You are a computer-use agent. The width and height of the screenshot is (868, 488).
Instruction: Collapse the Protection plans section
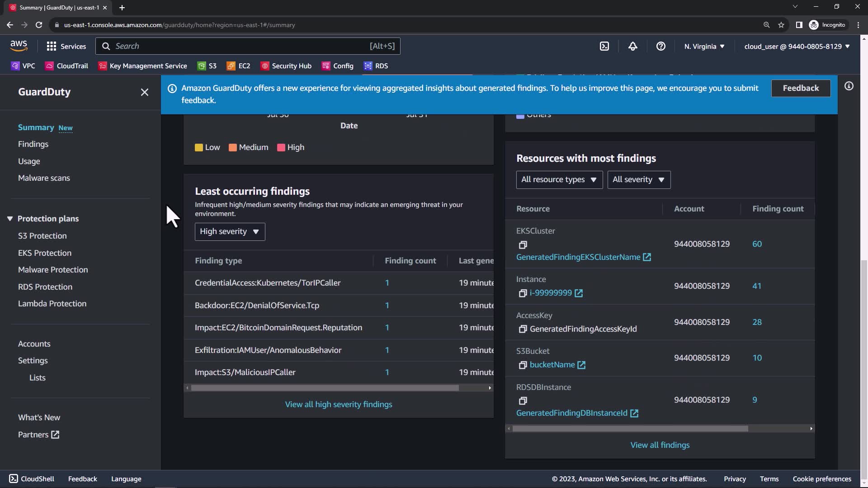10,219
